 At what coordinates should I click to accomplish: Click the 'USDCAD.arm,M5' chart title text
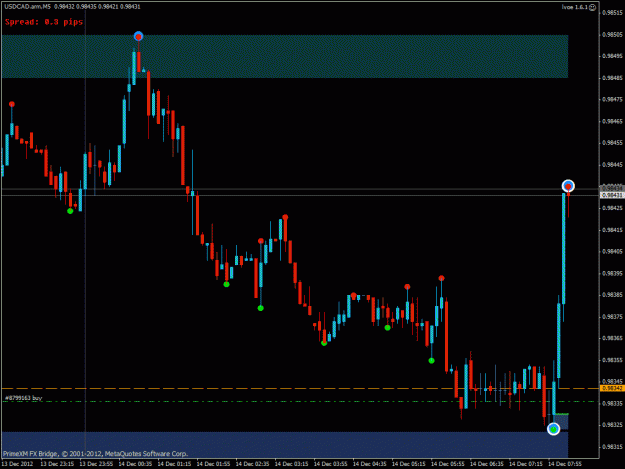pos(28,6)
